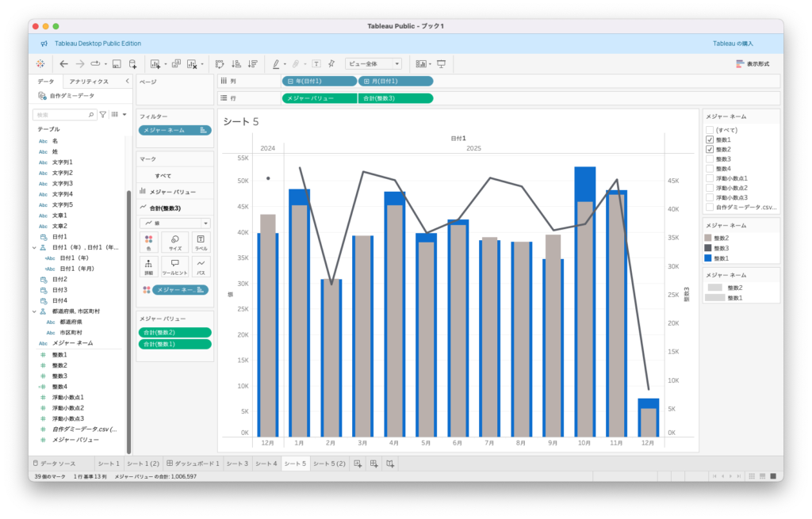Open the ダッシュボード 1 tab
The height and width of the screenshot is (519, 812).
[x=193, y=463]
